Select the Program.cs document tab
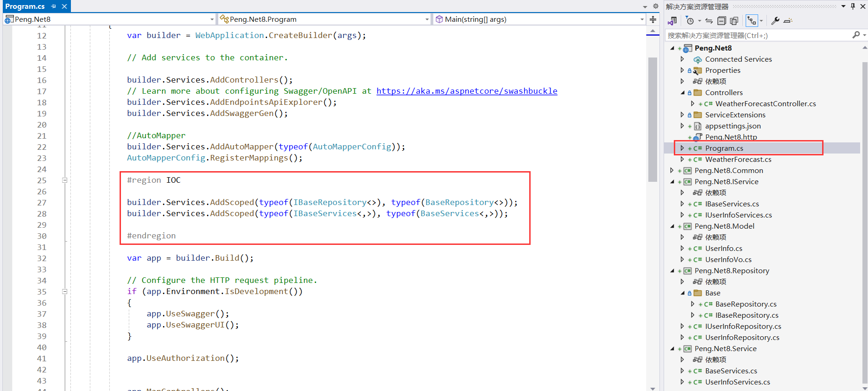This screenshot has height=391, width=868. coord(25,6)
